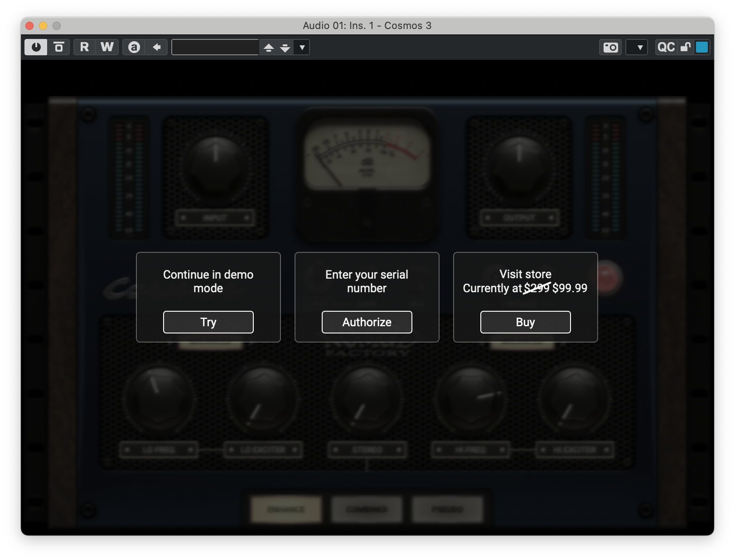This screenshot has height=560, width=735.
Task: Enable Write automation (W) button
Action: tap(107, 47)
